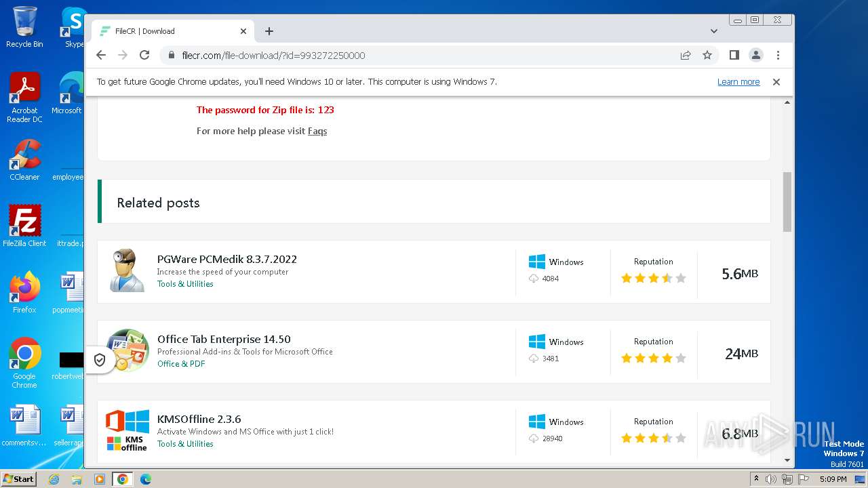Click the scrollbar up arrow
Screen dimensions: 868x488
787,102
